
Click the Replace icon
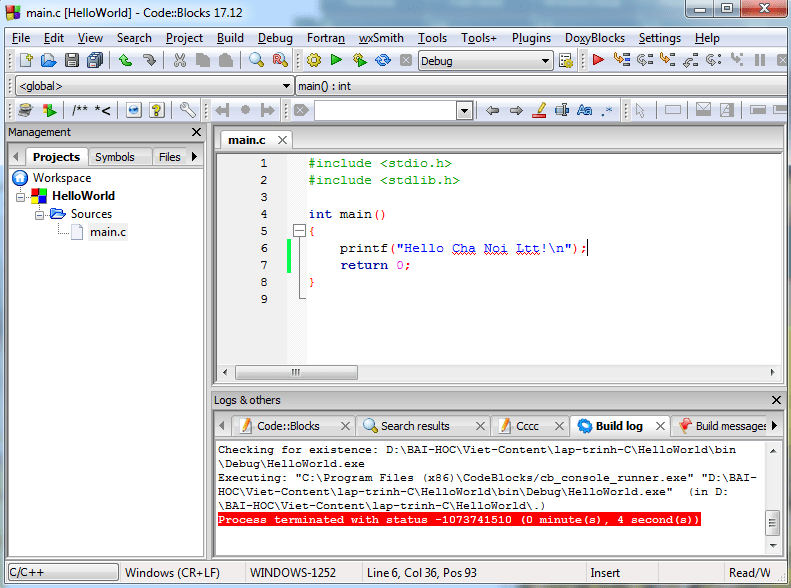[x=280, y=61]
